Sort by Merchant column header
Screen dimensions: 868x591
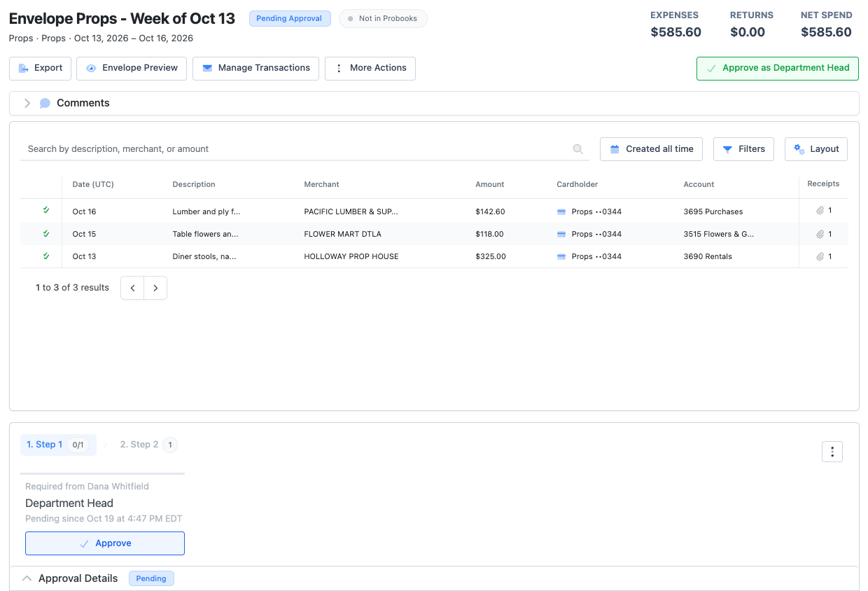click(321, 185)
